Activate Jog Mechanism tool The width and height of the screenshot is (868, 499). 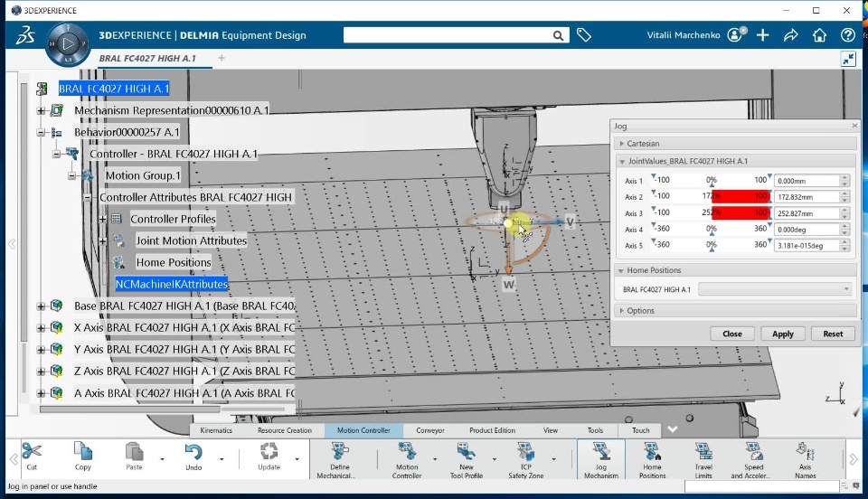point(601,459)
